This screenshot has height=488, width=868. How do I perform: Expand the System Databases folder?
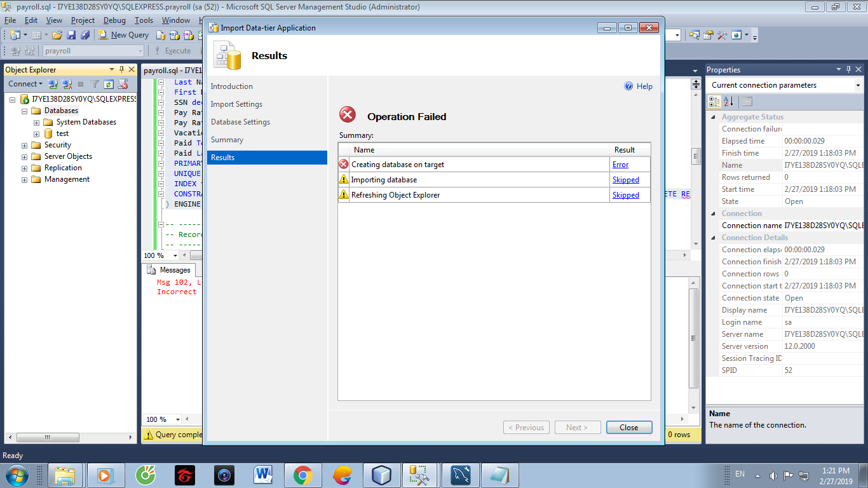(36, 123)
